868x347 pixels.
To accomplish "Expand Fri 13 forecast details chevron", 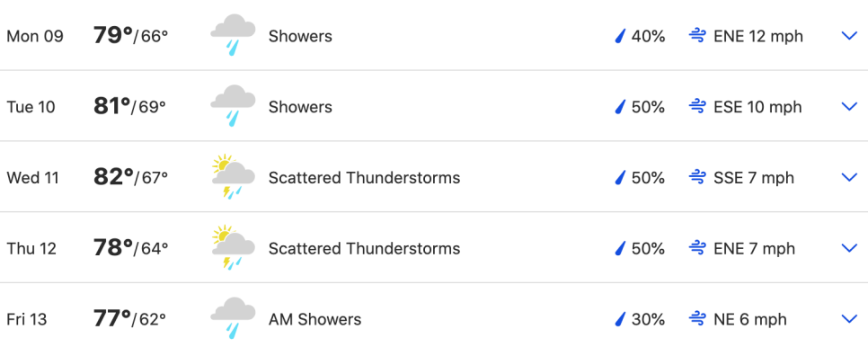I will pos(848,319).
